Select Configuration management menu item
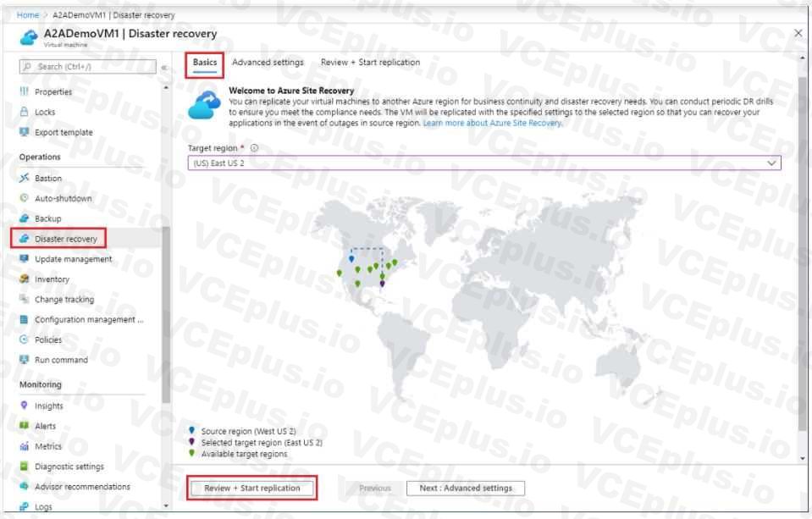 click(x=89, y=319)
